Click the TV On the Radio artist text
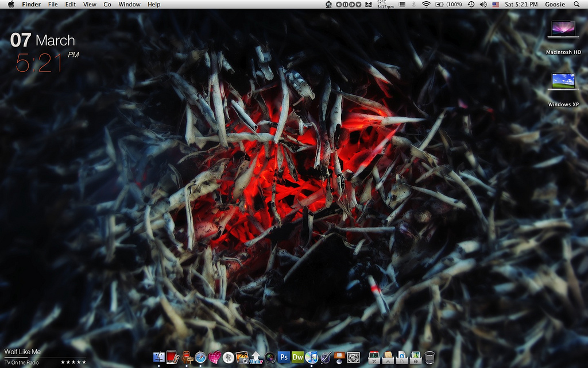The width and height of the screenshot is (588, 368). pyautogui.click(x=21, y=362)
